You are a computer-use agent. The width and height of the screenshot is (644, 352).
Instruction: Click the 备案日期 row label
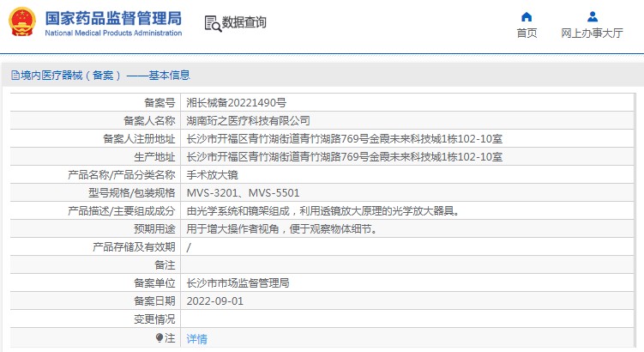coord(154,301)
